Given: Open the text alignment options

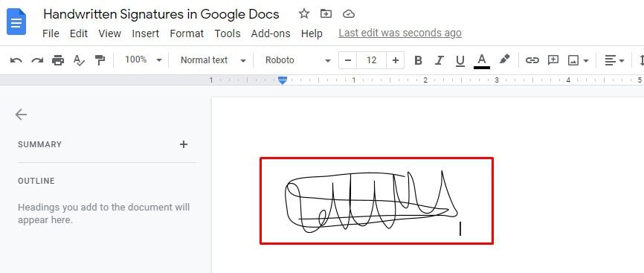Looking at the screenshot, I should click(614, 60).
